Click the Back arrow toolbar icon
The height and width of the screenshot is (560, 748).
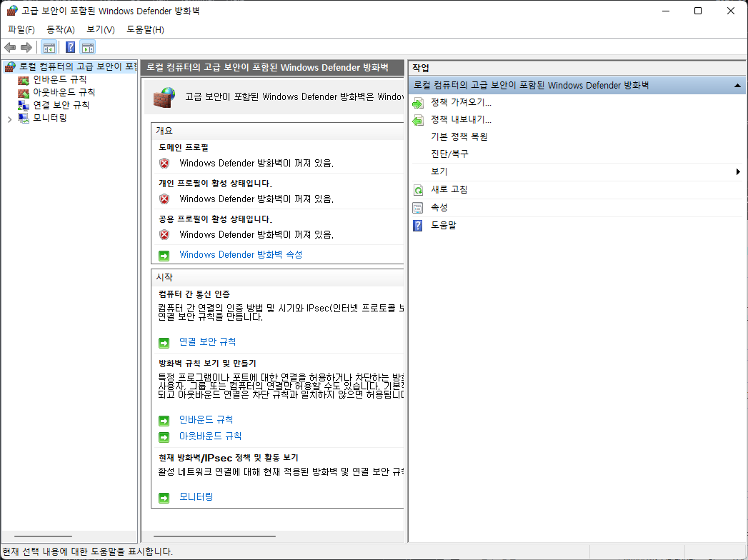[x=10, y=47]
